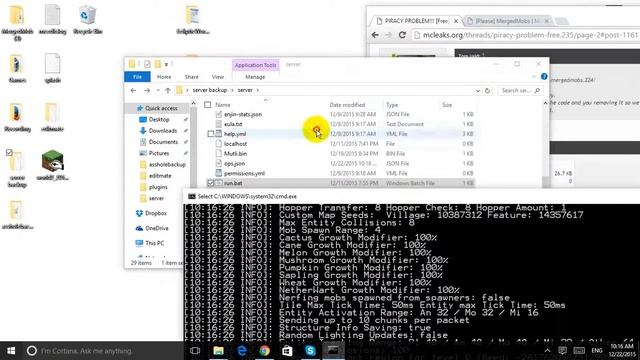Viewport: 640px width, 360px height.
Task: Click the cmd.exe window title icon
Action: [191, 196]
